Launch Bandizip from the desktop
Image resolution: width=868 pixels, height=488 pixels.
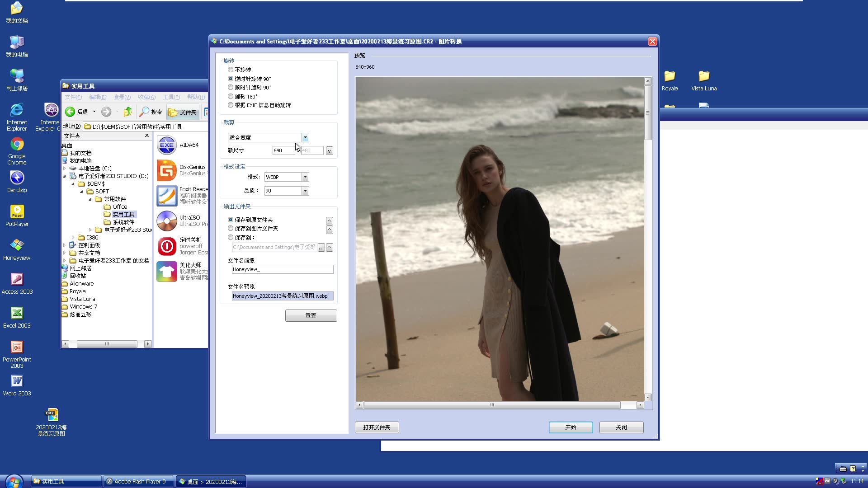tap(17, 178)
